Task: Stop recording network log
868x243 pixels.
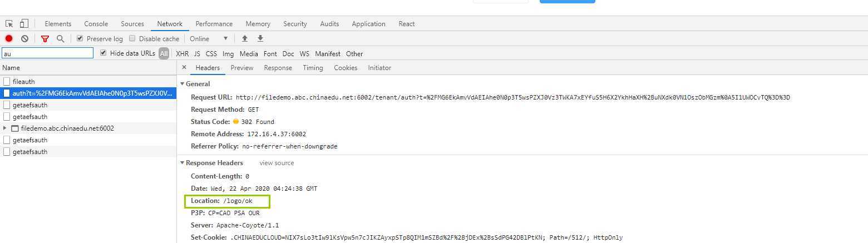Action: [9, 38]
